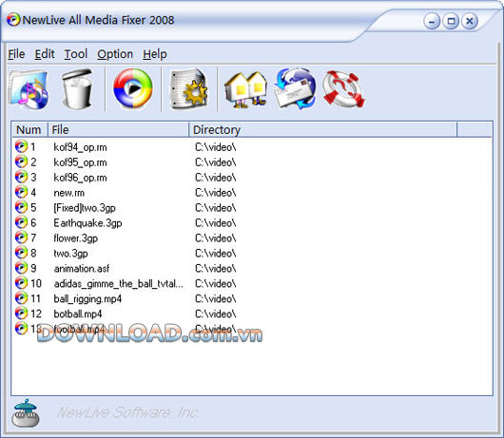Sort by the Directory column header
The image size is (504, 438).
pyautogui.click(x=322, y=130)
